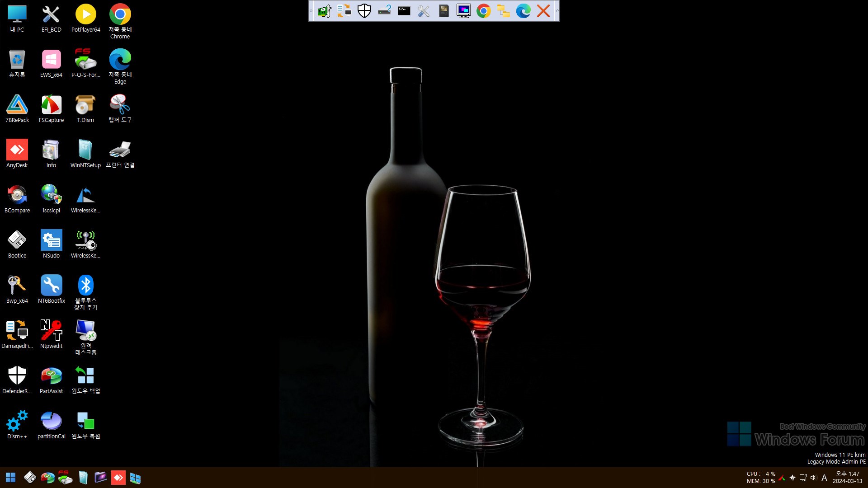Launch Chrome from the top dock
868x488 pixels.
click(484, 11)
